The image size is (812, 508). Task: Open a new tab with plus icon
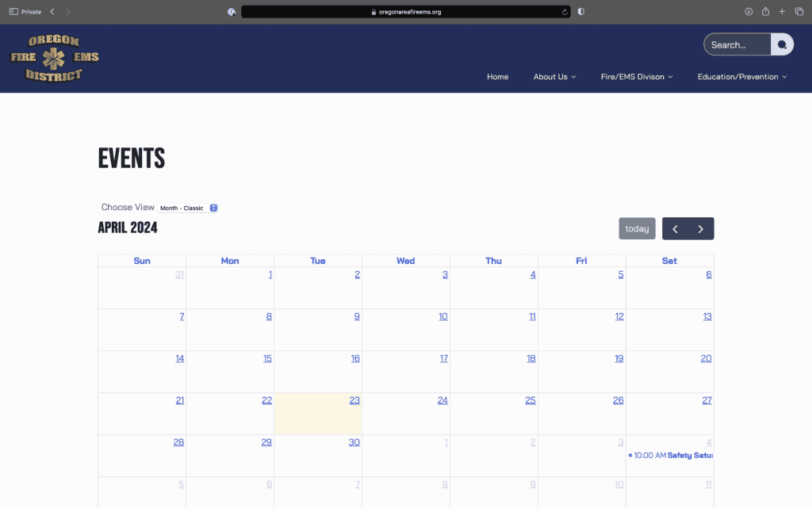[x=782, y=12]
